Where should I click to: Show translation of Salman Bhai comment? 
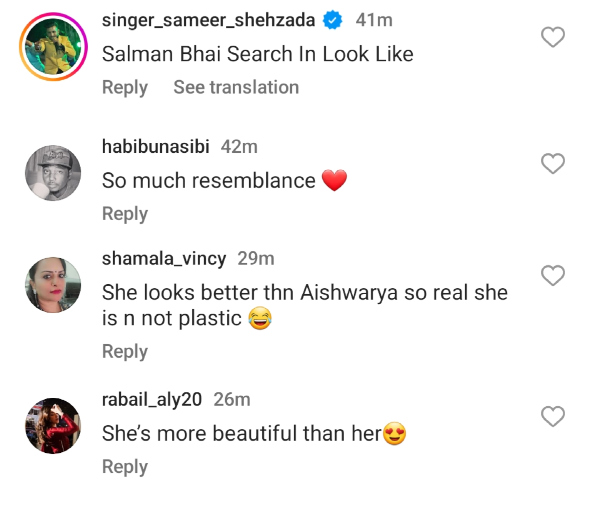point(236,87)
